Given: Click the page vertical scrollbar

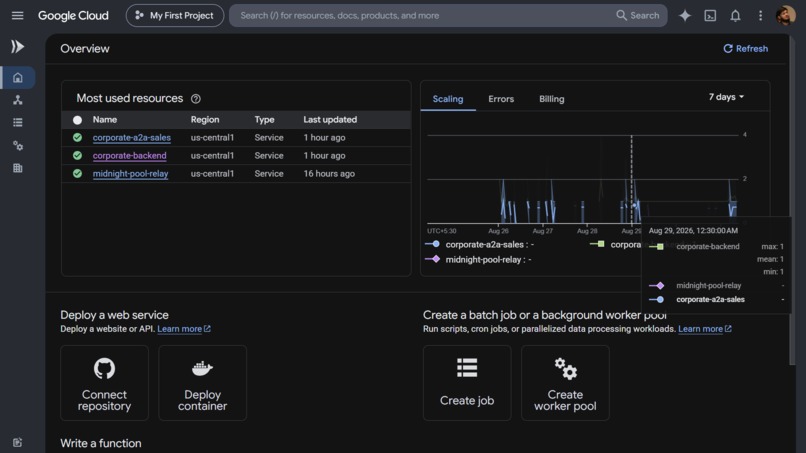Looking at the screenshot, I should click(792, 201).
